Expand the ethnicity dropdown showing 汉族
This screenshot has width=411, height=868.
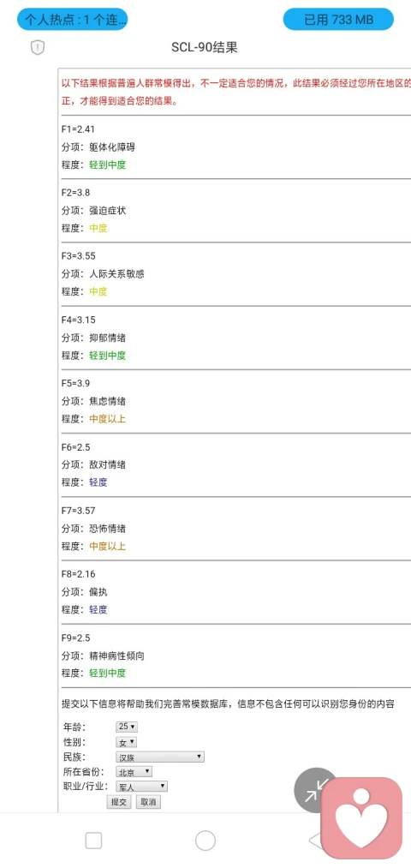click(x=160, y=757)
